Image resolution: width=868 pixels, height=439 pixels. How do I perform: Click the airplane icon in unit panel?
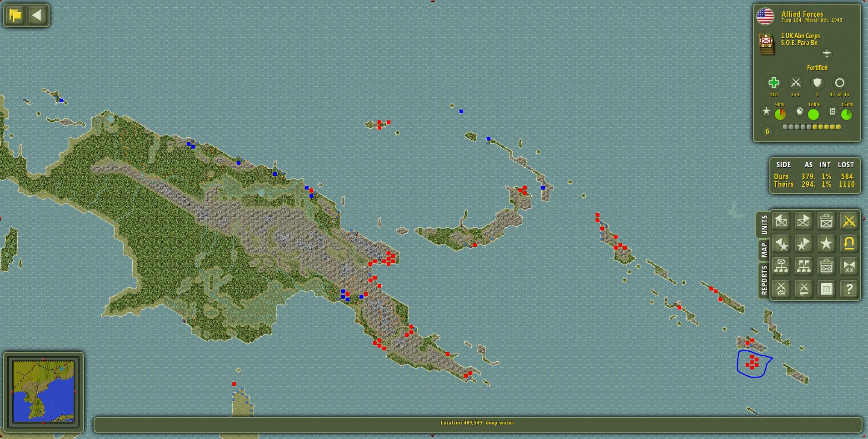(827, 54)
